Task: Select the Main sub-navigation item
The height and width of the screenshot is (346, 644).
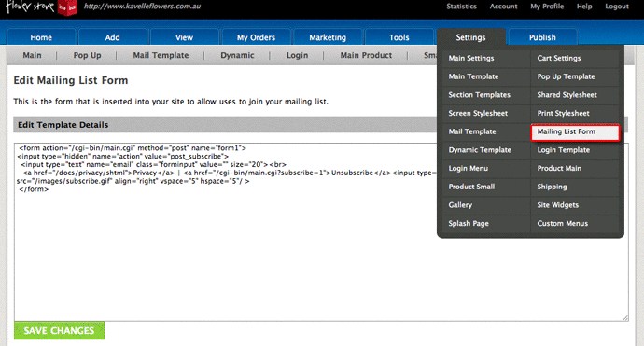Action: [32, 55]
